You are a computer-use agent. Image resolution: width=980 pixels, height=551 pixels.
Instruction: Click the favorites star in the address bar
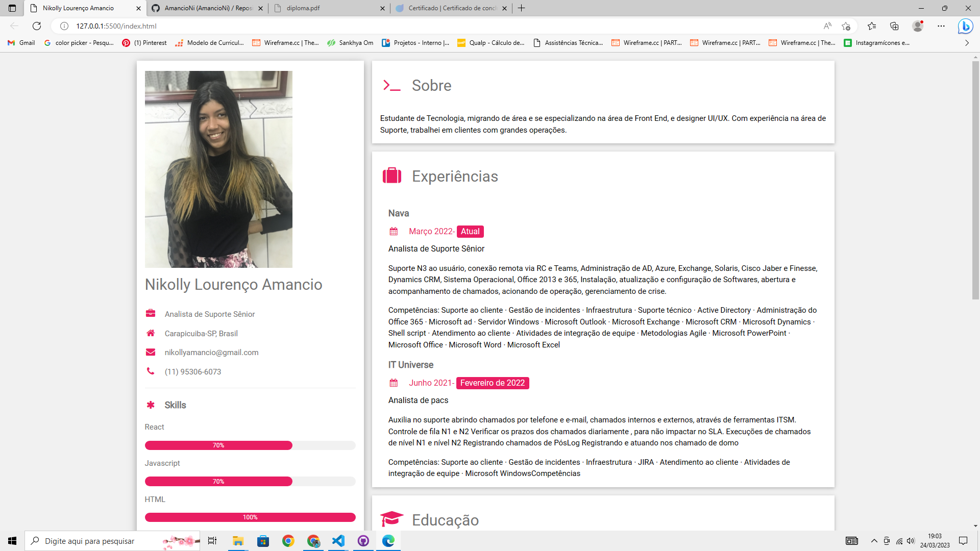pyautogui.click(x=847, y=26)
